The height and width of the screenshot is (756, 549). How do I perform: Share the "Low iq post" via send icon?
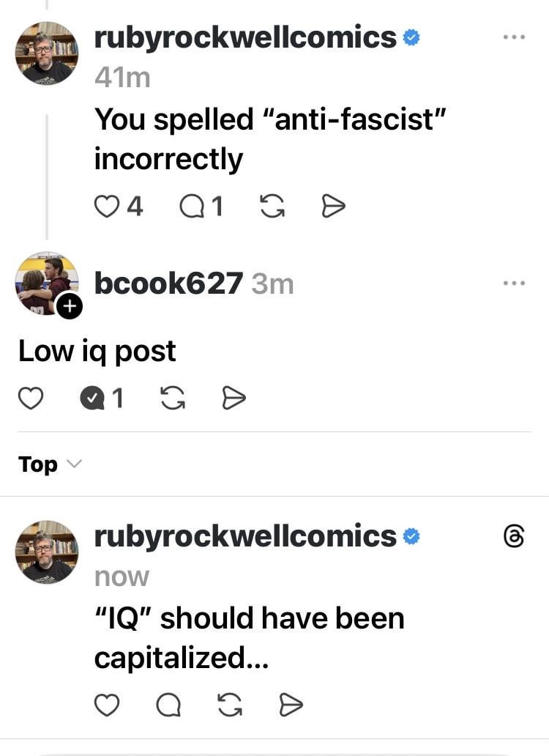point(234,399)
